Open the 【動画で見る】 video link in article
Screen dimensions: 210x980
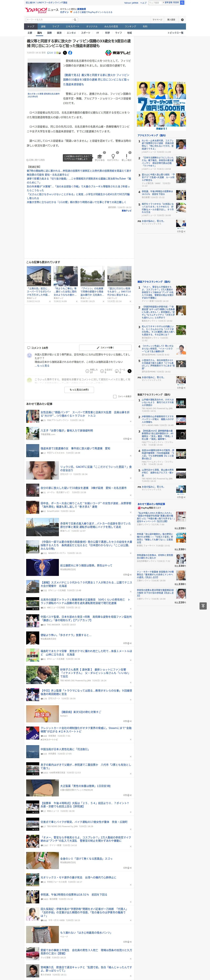(96, 80)
